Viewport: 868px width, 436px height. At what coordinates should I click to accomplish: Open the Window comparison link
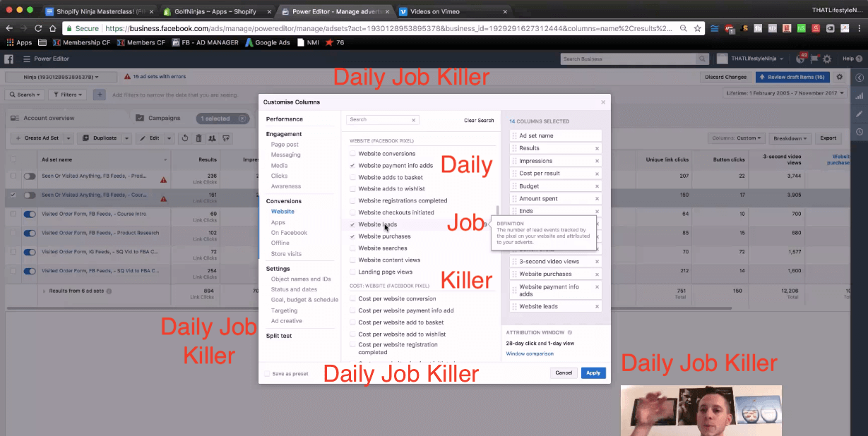point(530,353)
